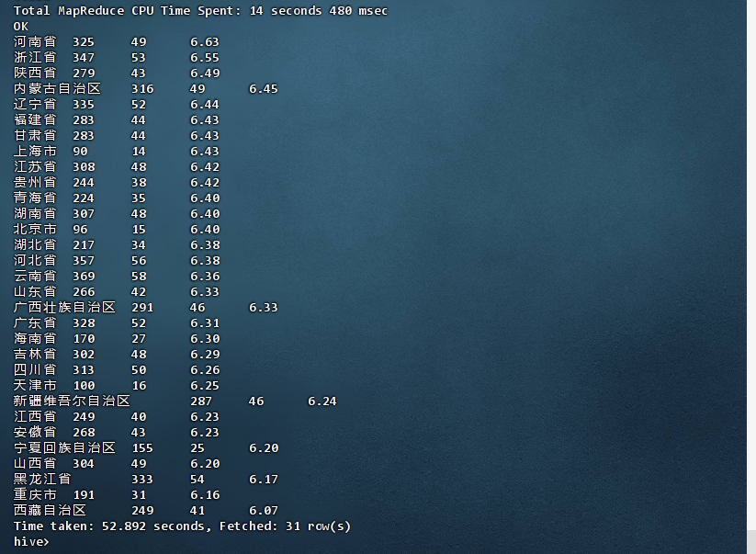
Task: Click value 6.44 in 辽宁省 row
Action: [x=205, y=104]
